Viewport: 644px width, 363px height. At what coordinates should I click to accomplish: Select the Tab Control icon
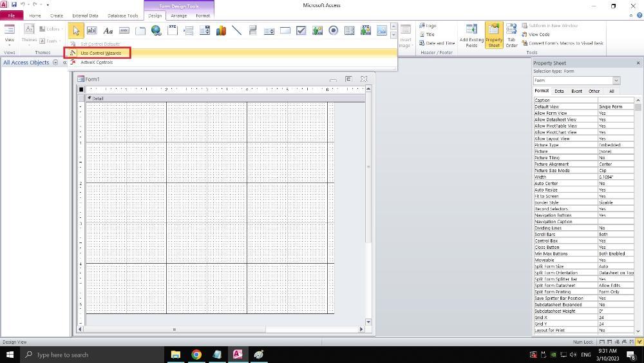click(x=140, y=30)
